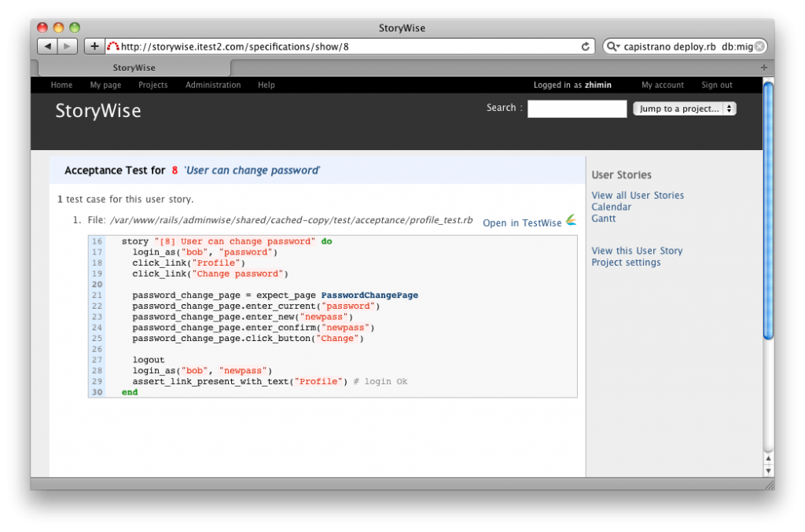Click View this User Story link
Screen dimensions: 805x532
[x=637, y=251]
